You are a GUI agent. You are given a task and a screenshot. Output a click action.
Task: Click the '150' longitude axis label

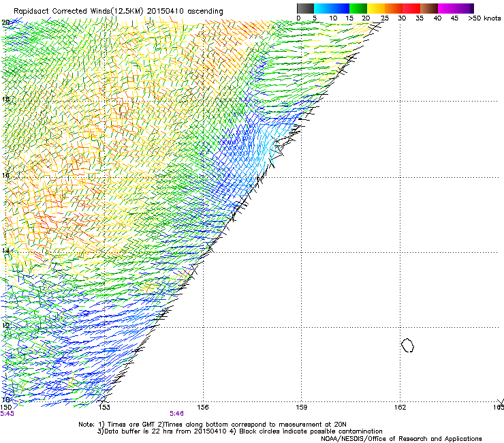[6, 408]
